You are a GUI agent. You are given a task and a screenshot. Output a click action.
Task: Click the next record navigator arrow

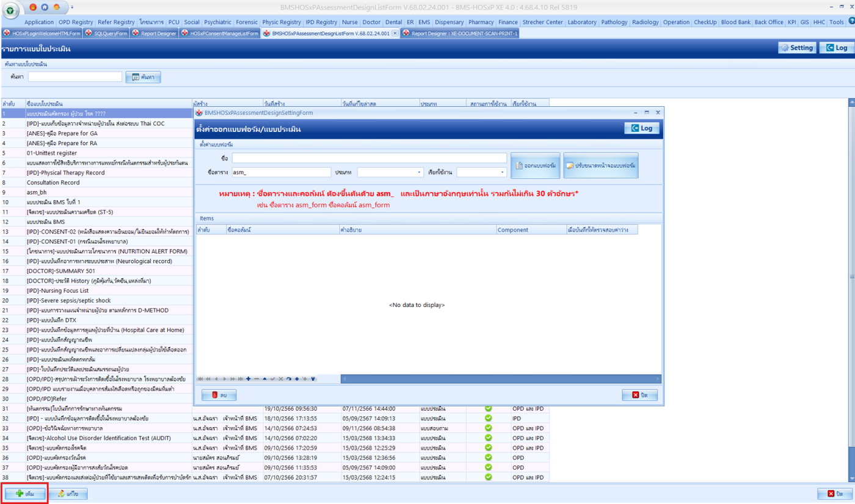pyautogui.click(x=224, y=379)
